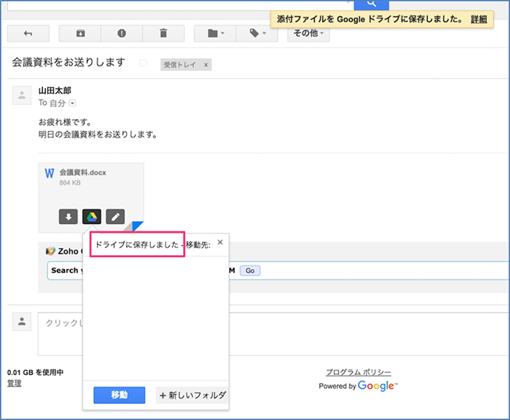Click the Google logo in footer
510x420 pixels.
(377, 386)
